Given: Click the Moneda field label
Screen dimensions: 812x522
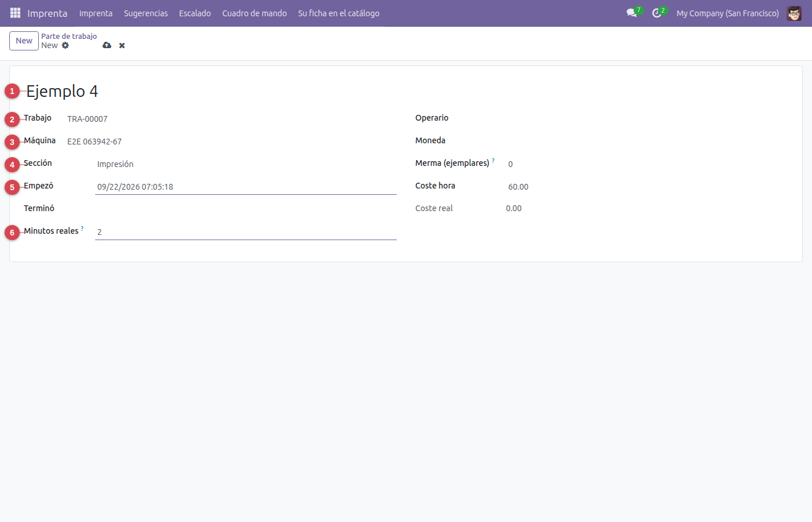Looking at the screenshot, I should coord(430,140).
